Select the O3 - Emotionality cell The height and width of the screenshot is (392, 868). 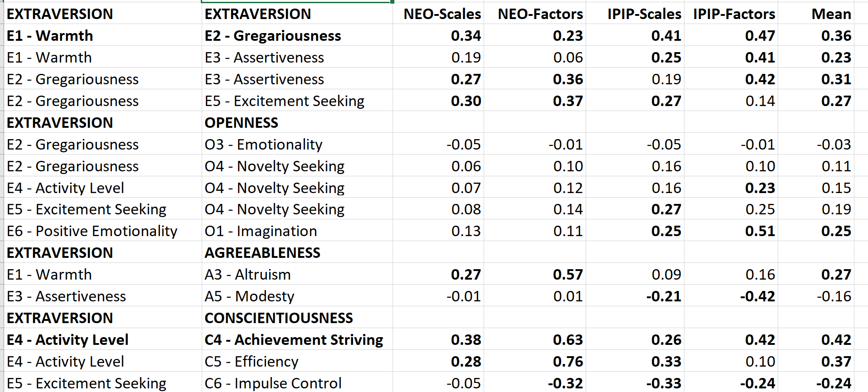(263, 145)
